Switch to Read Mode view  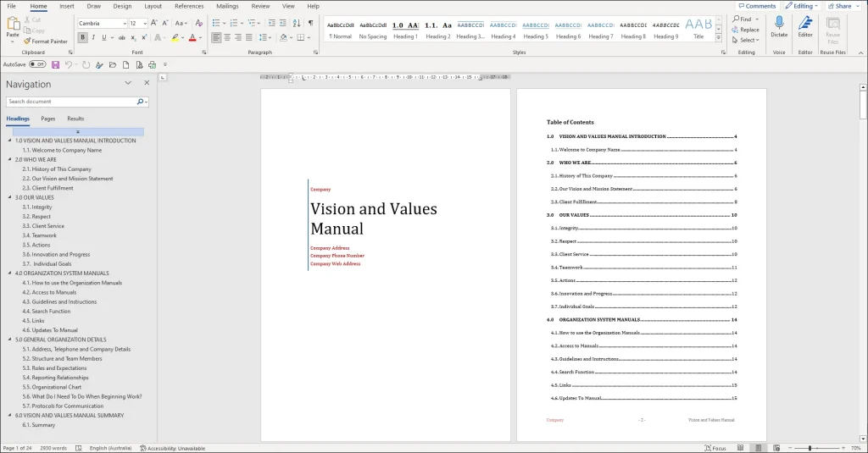point(740,448)
